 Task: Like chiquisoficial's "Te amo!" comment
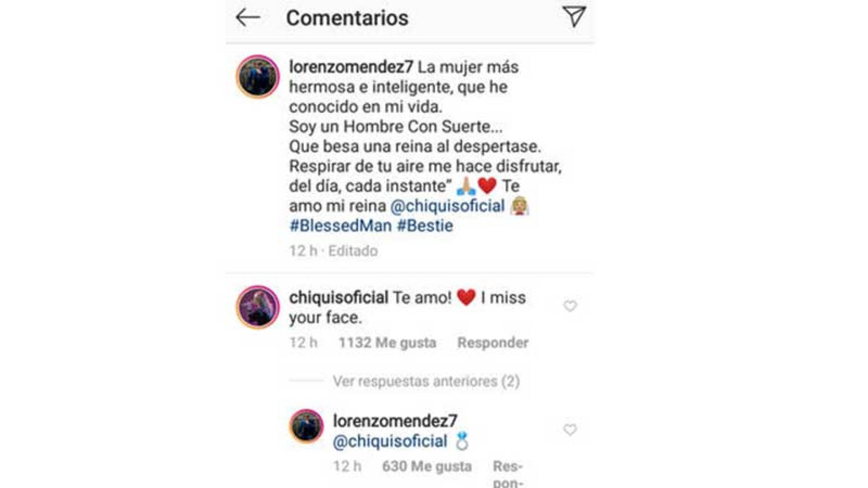(570, 306)
